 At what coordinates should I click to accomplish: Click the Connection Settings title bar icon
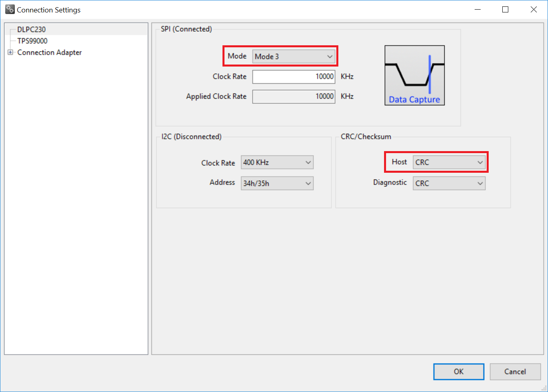10,10
